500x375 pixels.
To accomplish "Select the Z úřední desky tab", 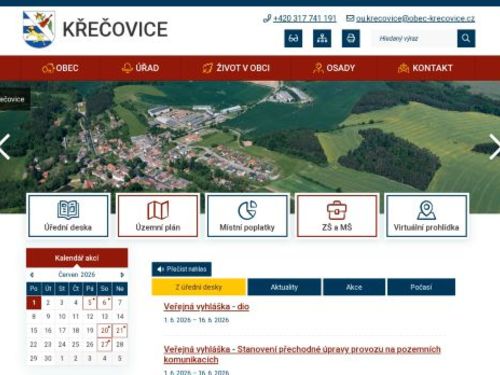I will click(x=199, y=287).
